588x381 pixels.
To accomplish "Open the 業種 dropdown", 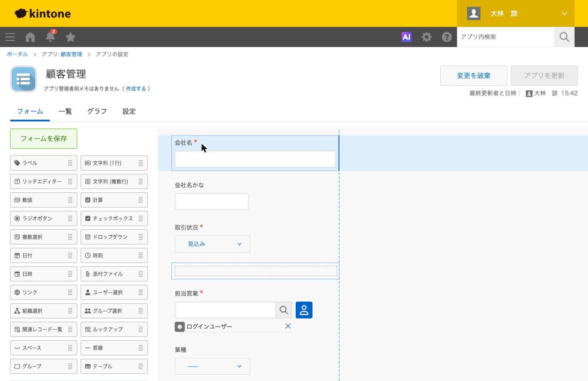I will point(212,366).
